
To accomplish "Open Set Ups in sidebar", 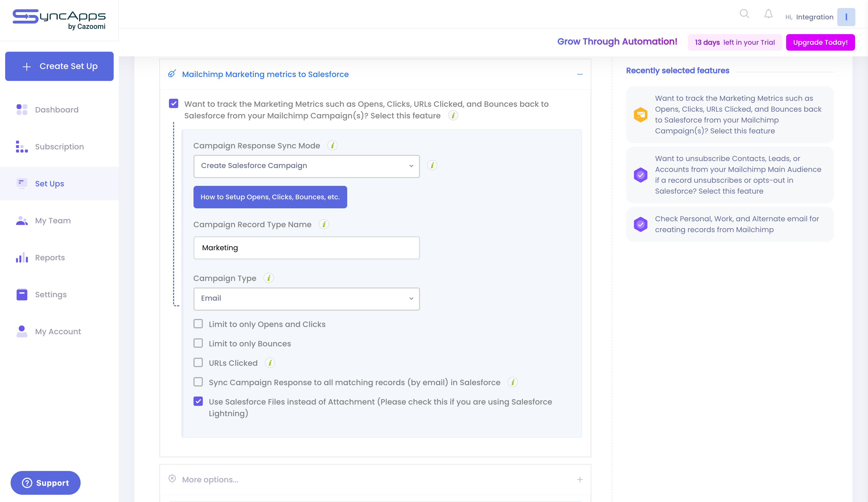I will click(x=59, y=184).
